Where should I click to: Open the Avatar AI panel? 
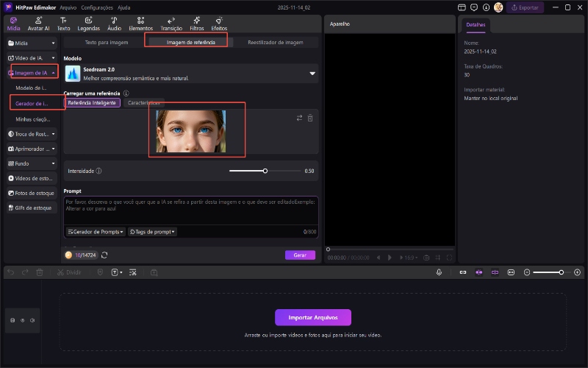pos(38,23)
